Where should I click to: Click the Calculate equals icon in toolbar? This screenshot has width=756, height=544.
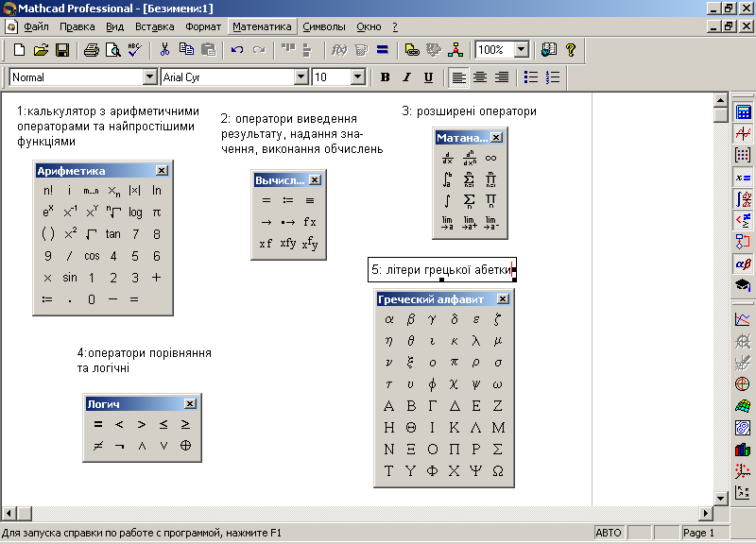click(383, 50)
